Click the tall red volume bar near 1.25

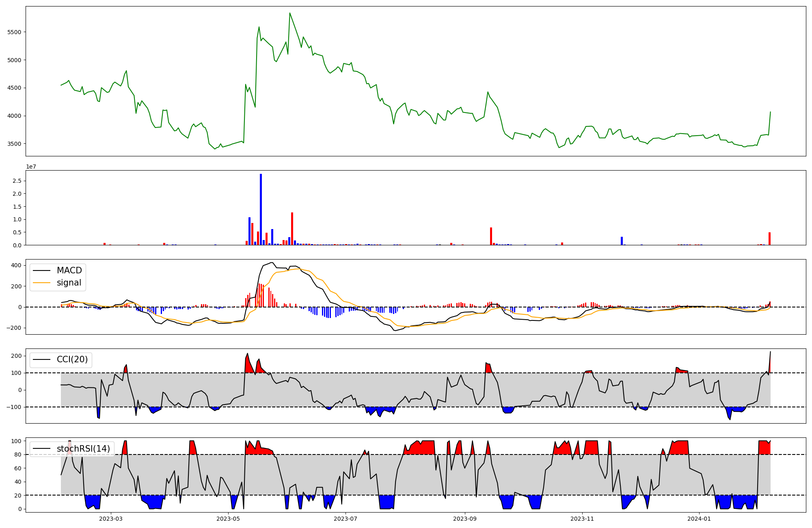(292, 228)
